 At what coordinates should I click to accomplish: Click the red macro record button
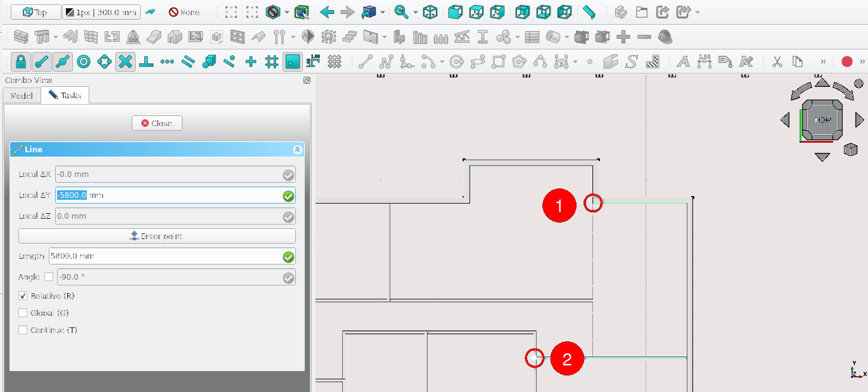(x=846, y=62)
